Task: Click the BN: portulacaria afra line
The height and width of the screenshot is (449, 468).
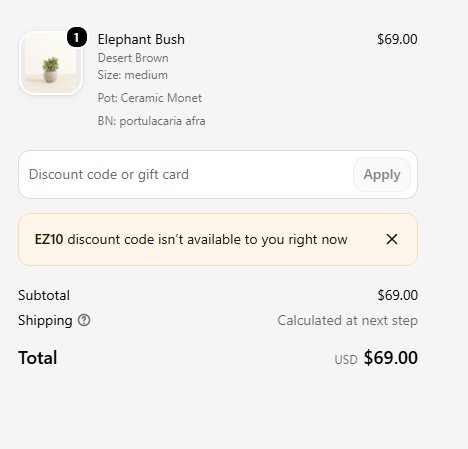Action: pyautogui.click(x=151, y=121)
